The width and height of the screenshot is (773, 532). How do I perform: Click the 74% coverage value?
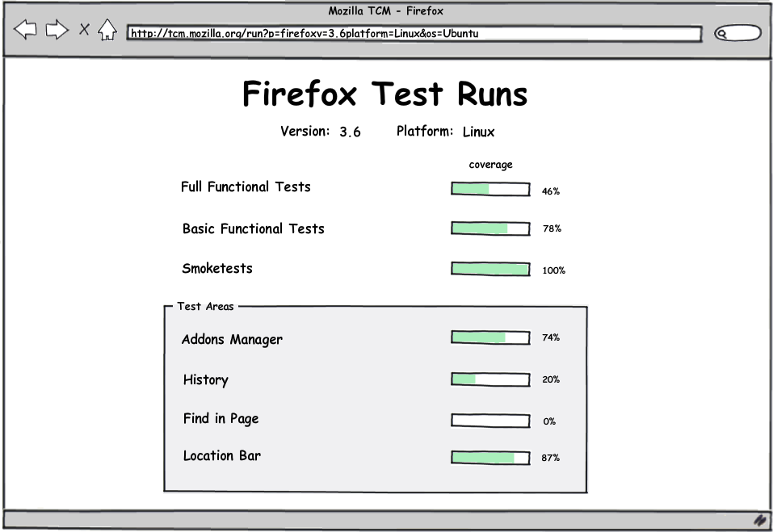(551, 337)
